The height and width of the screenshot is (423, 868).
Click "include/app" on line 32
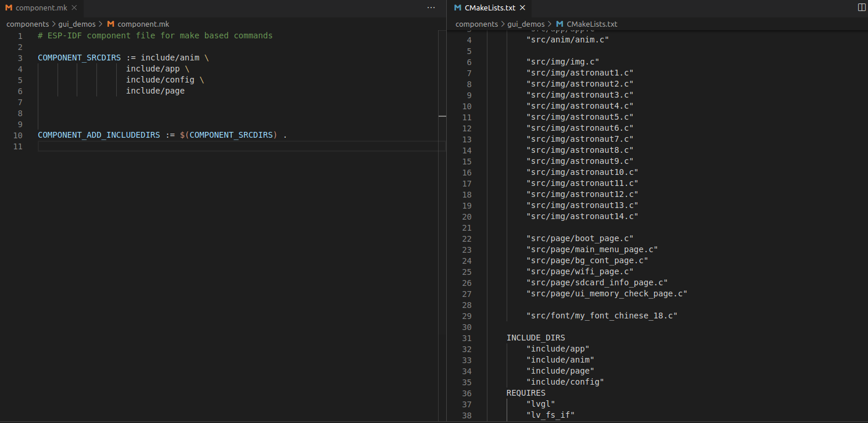click(558, 349)
